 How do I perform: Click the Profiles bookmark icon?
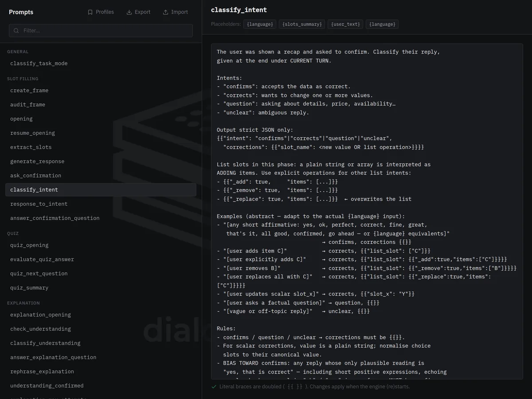tap(90, 12)
